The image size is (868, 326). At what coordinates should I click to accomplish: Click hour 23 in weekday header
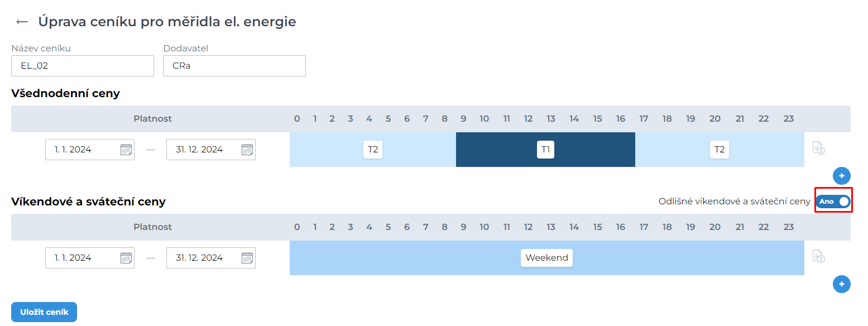click(788, 119)
